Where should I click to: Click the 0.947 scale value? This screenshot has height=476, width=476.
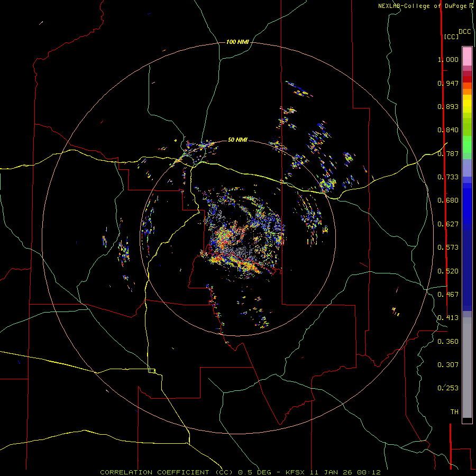click(448, 83)
